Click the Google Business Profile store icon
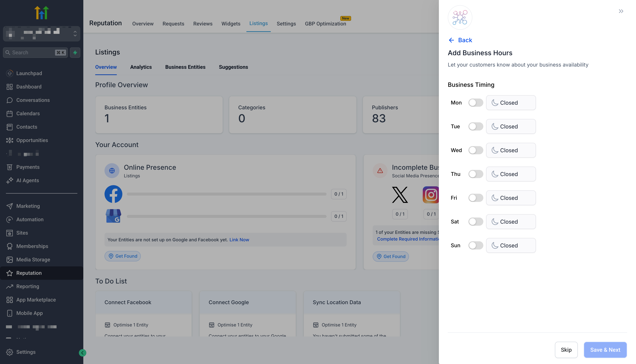The width and height of the screenshot is (636, 364). click(x=113, y=216)
